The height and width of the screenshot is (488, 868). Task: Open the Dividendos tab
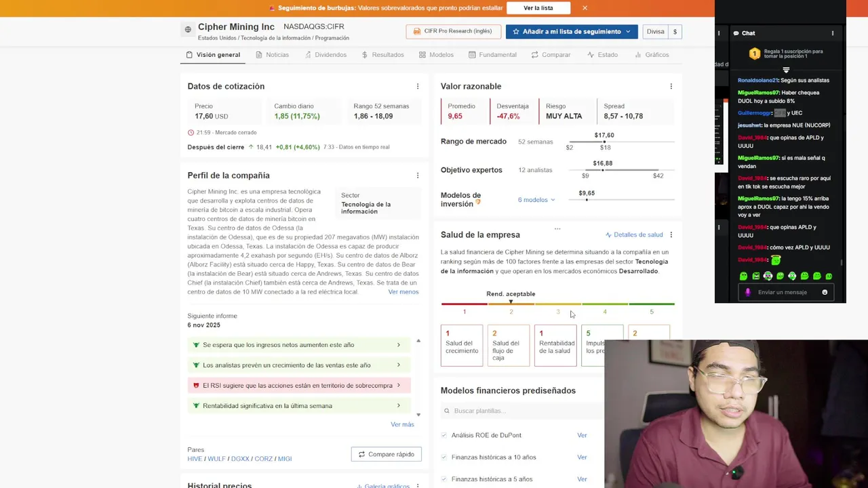click(325, 55)
